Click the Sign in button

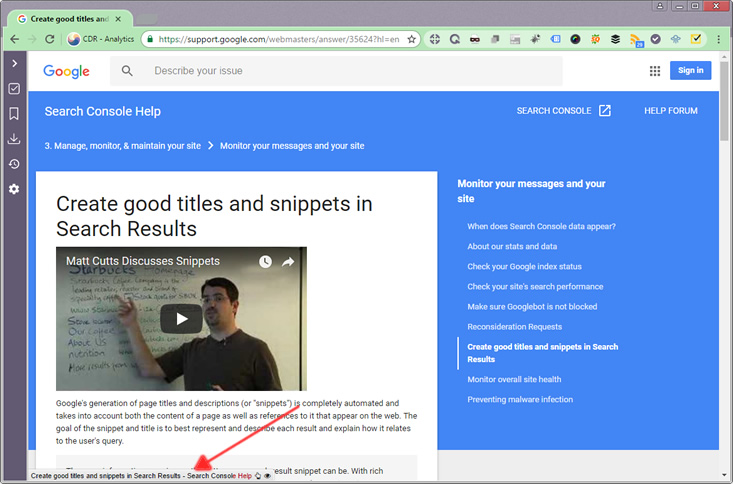tap(690, 70)
